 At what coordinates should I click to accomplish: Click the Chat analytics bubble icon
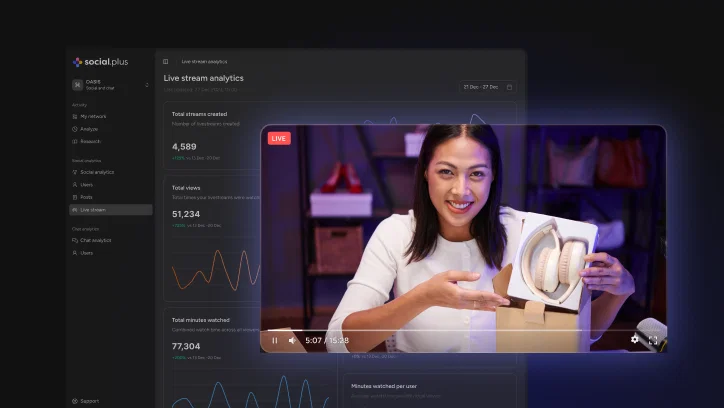tap(75, 240)
